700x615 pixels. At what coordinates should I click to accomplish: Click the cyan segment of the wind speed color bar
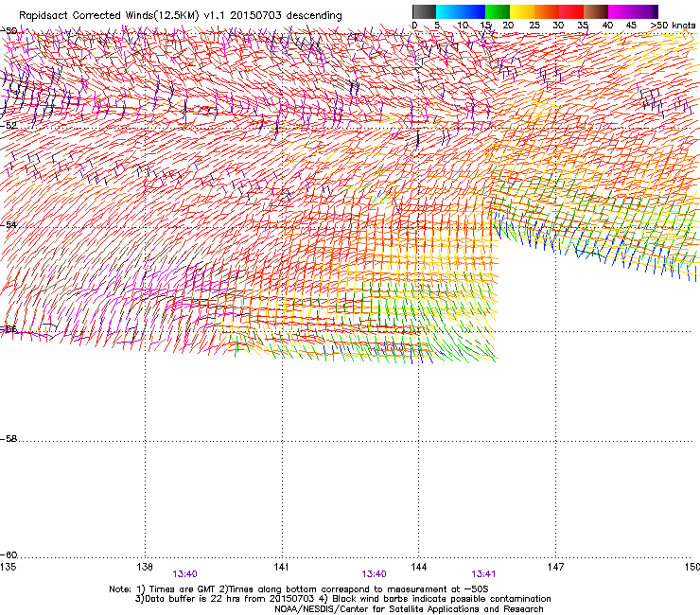(448, 11)
